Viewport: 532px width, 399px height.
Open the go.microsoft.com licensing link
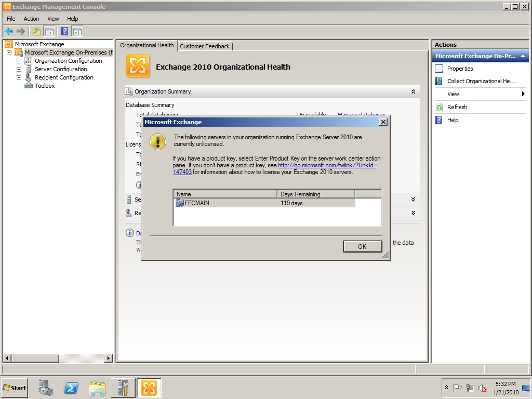pos(327,165)
